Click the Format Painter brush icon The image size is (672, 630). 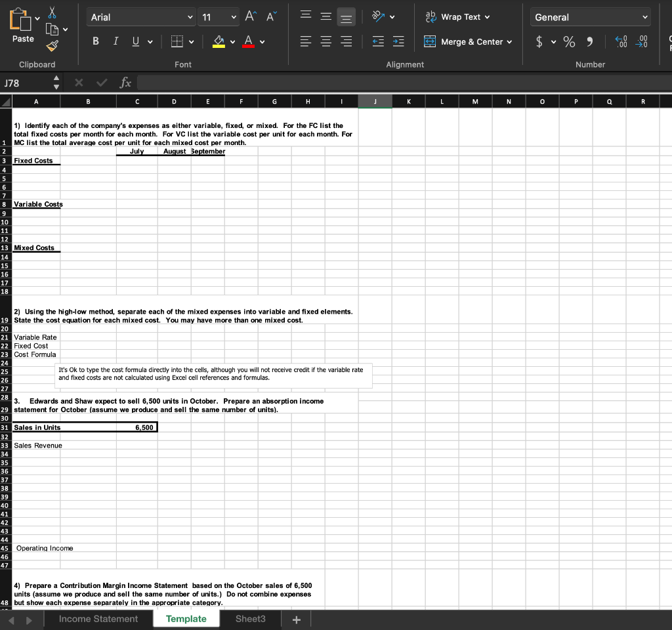pos(53,45)
